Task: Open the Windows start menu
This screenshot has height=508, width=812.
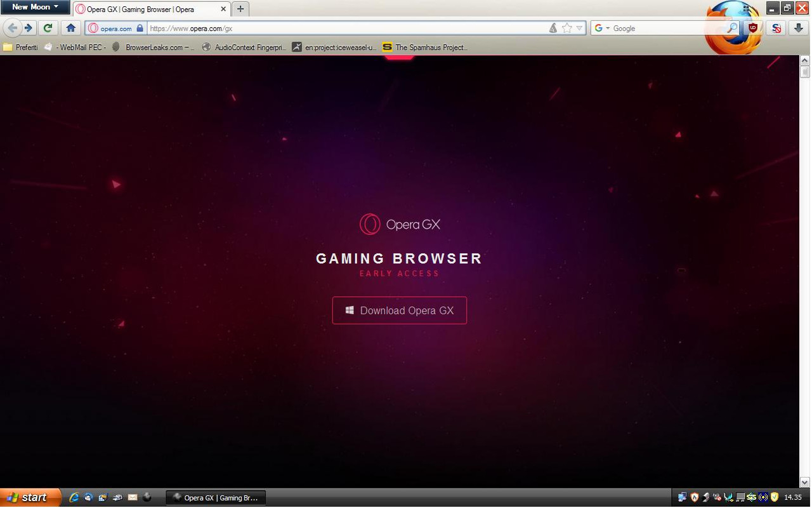Action: pos(30,497)
